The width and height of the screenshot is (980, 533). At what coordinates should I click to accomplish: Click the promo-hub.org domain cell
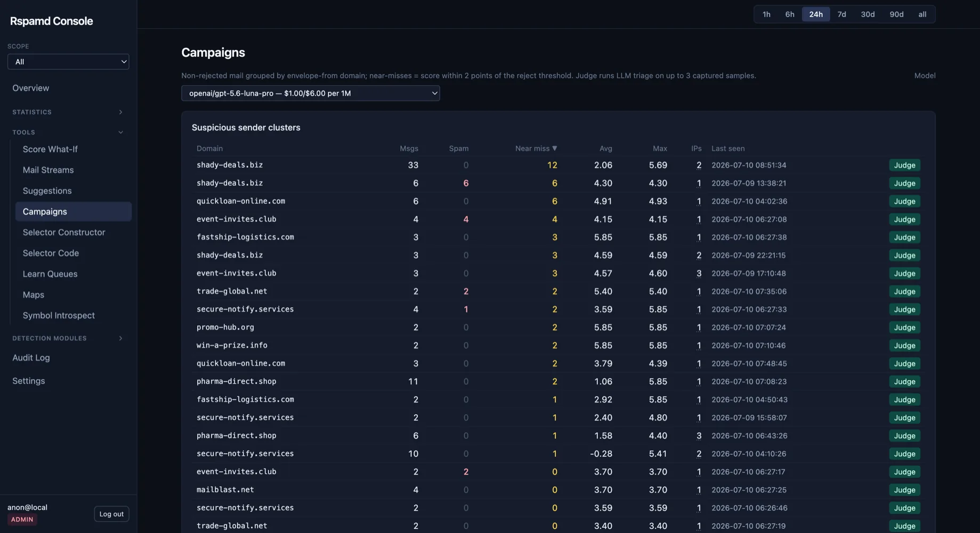(225, 327)
